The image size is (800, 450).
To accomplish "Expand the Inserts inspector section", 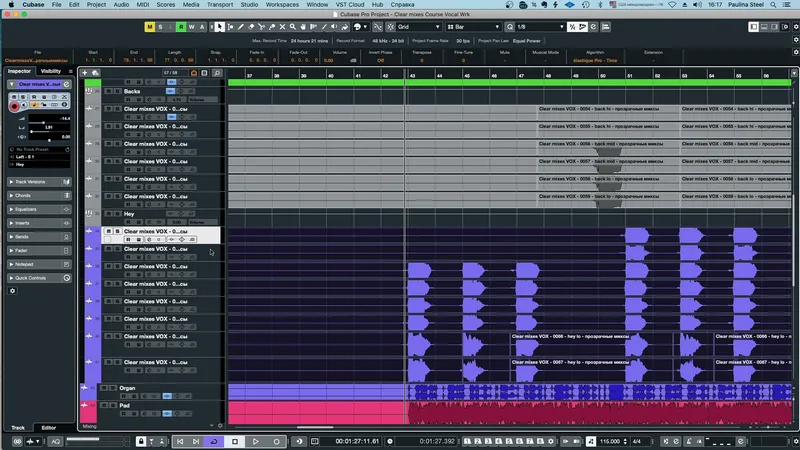I will click(39, 223).
